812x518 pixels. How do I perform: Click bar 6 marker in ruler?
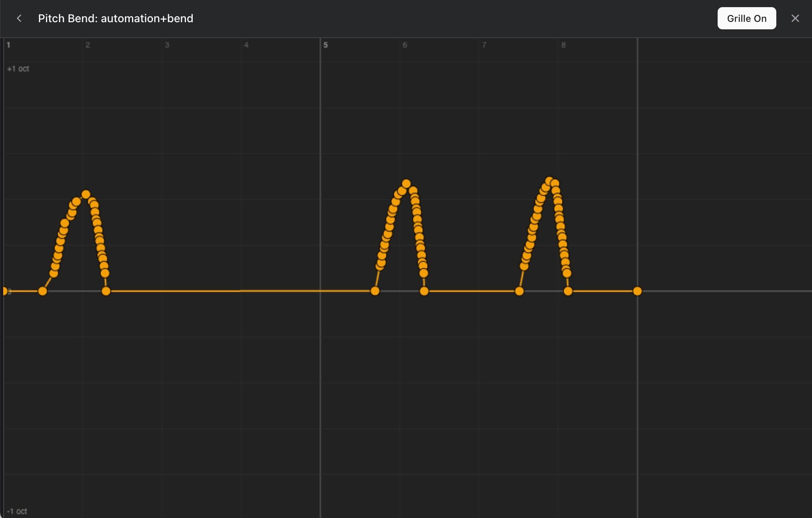click(x=405, y=45)
